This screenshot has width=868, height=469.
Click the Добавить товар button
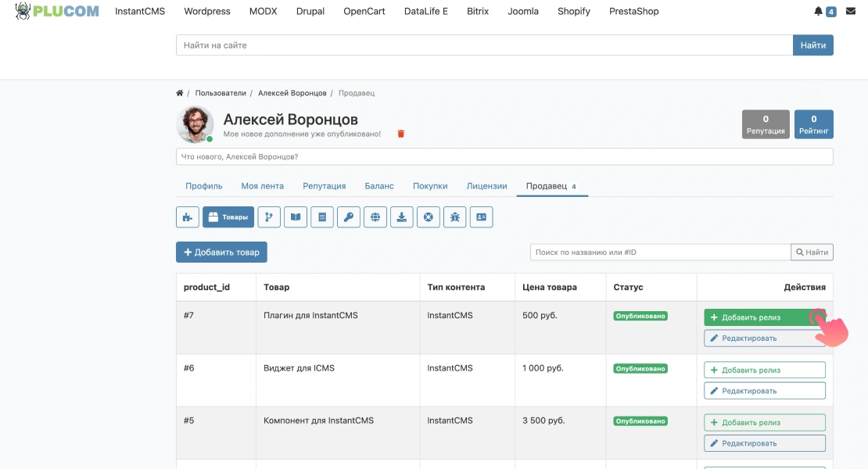coord(221,252)
